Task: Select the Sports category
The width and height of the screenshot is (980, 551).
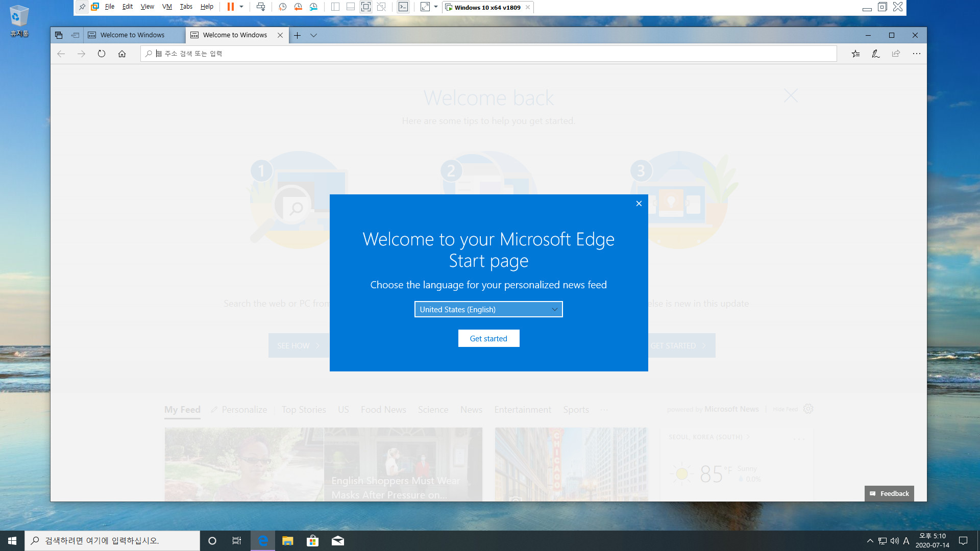Action: [576, 410]
